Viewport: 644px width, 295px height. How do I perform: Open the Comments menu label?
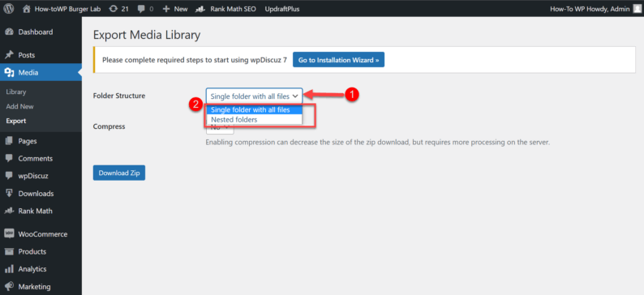[x=36, y=158]
